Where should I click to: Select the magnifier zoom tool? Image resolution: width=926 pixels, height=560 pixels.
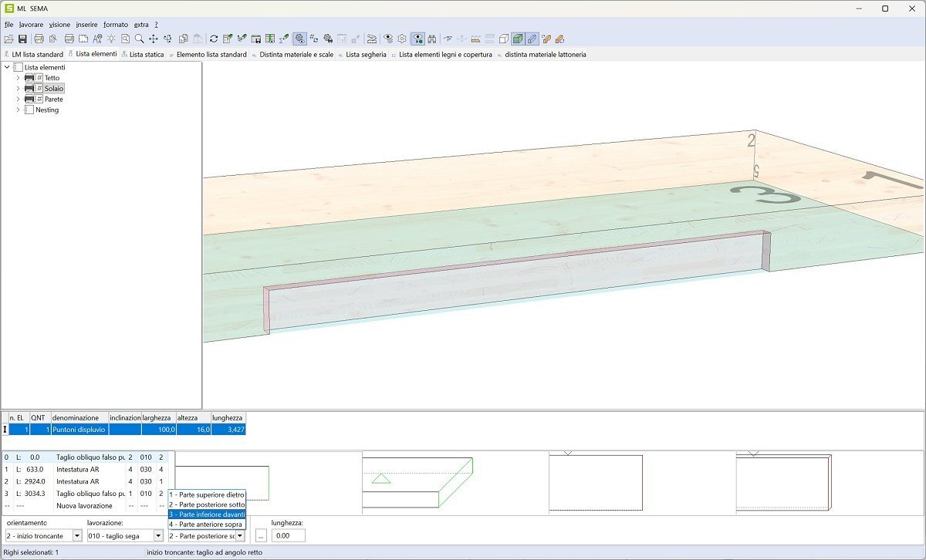click(x=139, y=39)
